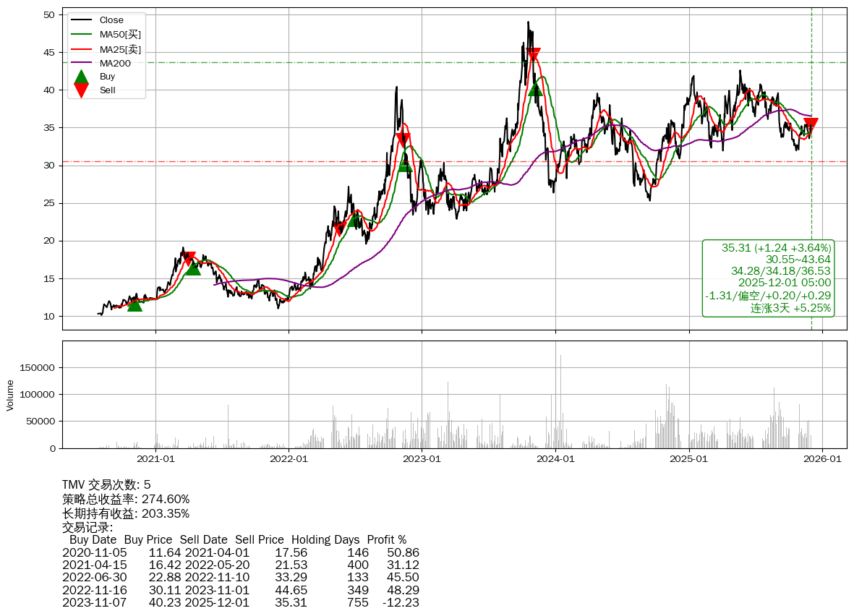The width and height of the screenshot is (854, 616).
Task: Click the 2025-01 x-axis tick label
Action: (688, 458)
